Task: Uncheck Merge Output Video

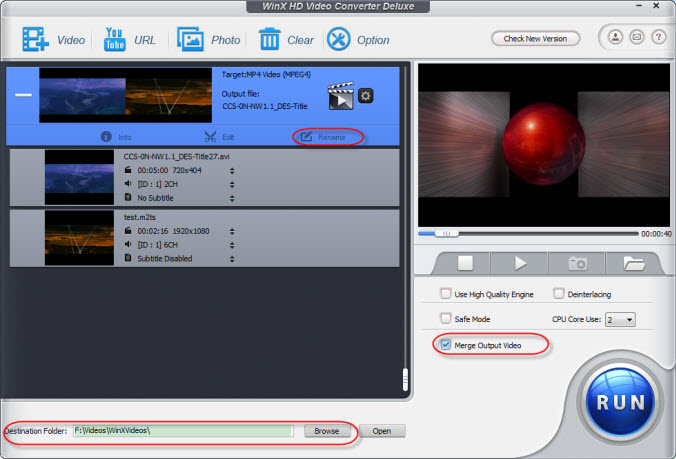Action: point(445,345)
